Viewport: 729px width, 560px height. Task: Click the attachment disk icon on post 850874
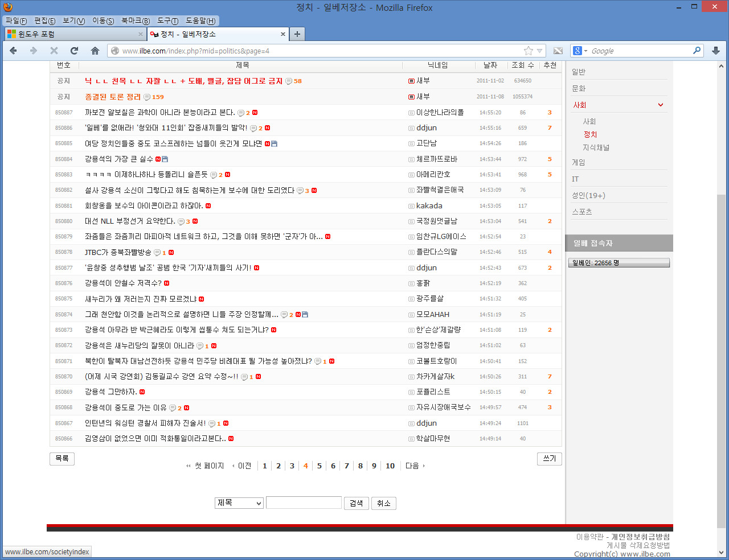pyautogui.click(x=305, y=315)
